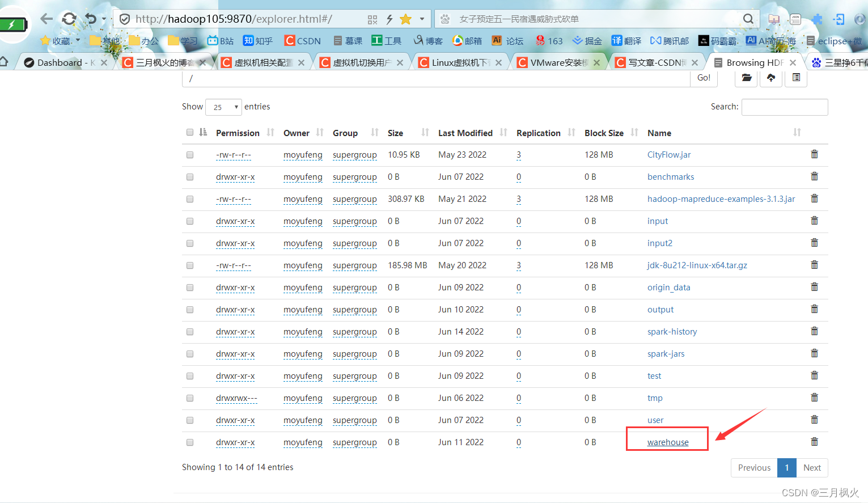Click trash icon for spark-history
The image size is (868, 503).
click(814, 331)
